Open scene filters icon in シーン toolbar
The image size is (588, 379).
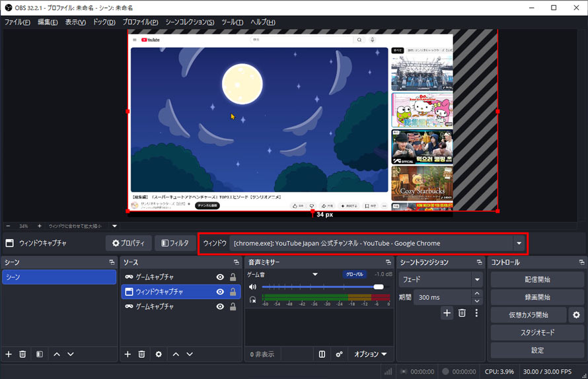(40, 355)
